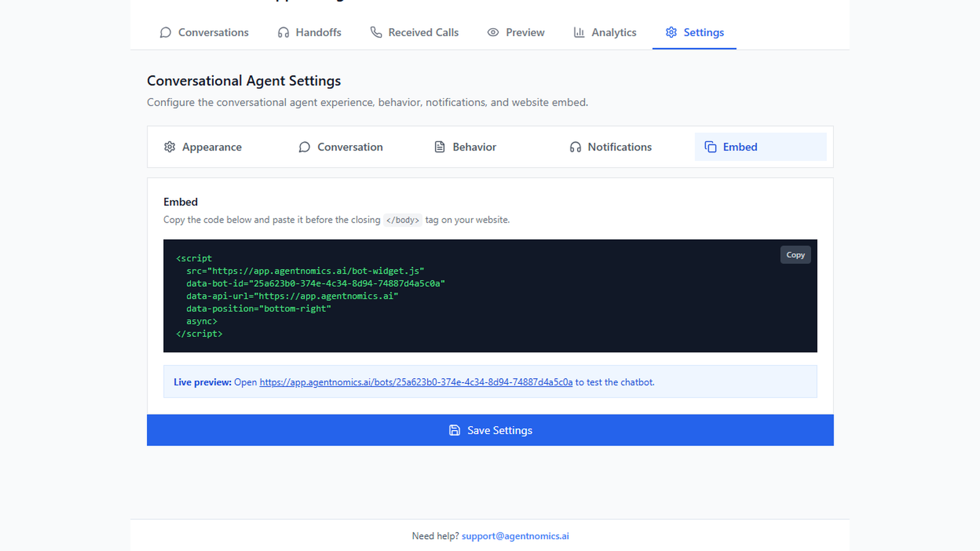Go to the Preview tab
The image size is (980, 551).
(516, 32)
